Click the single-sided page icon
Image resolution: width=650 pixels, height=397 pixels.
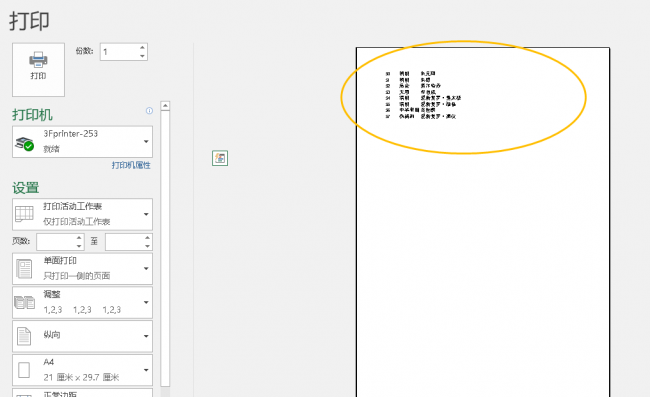(24, 269)
